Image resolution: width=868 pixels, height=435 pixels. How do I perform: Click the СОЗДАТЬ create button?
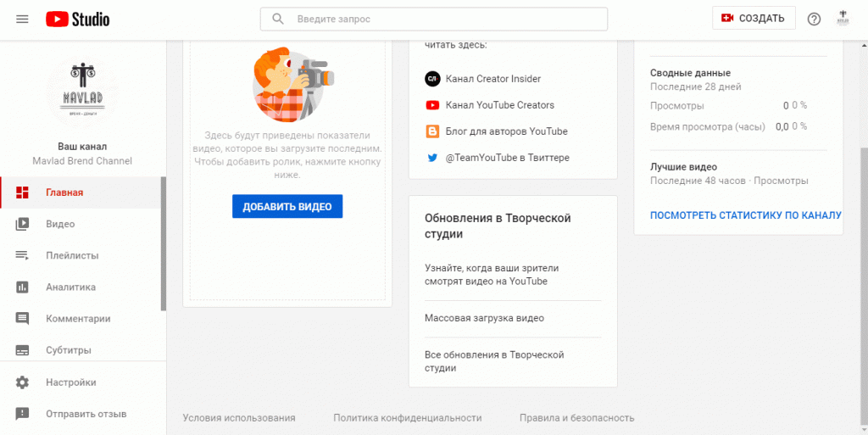[754, 19]
